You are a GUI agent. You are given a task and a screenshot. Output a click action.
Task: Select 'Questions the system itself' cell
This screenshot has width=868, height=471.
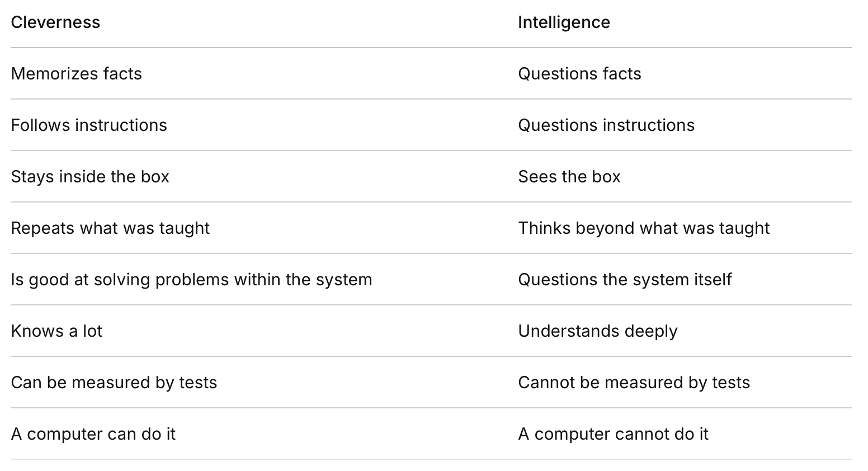(x=625, y=280)
